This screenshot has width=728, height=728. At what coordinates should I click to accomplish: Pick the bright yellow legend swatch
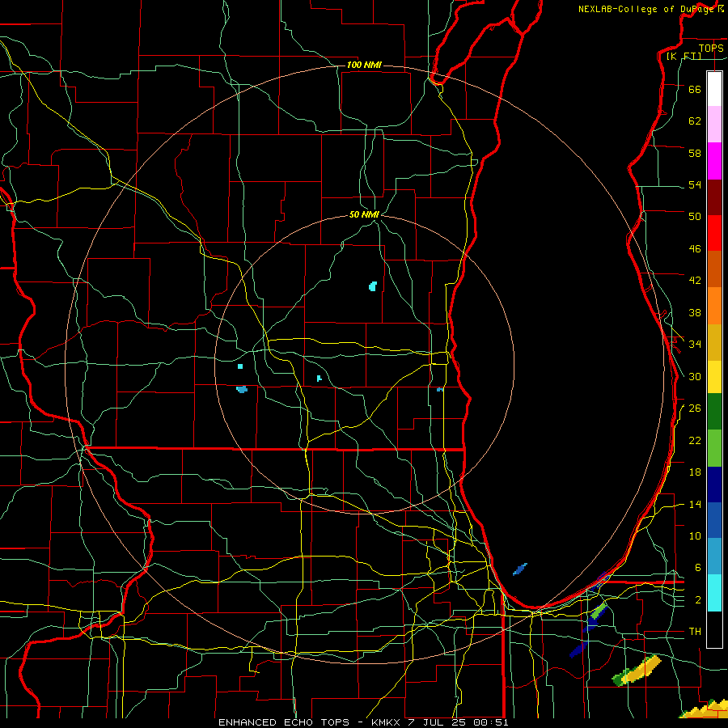click(714, 377)
